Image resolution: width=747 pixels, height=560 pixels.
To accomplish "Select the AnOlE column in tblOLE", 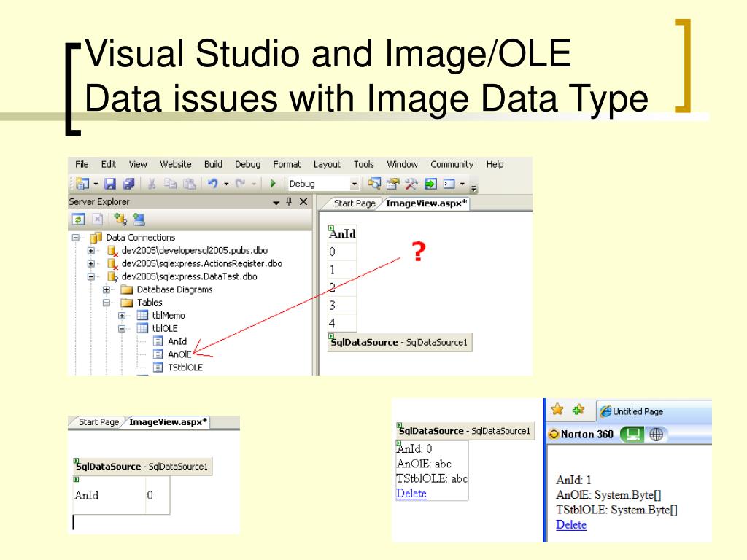I will (x=179, y=354).
